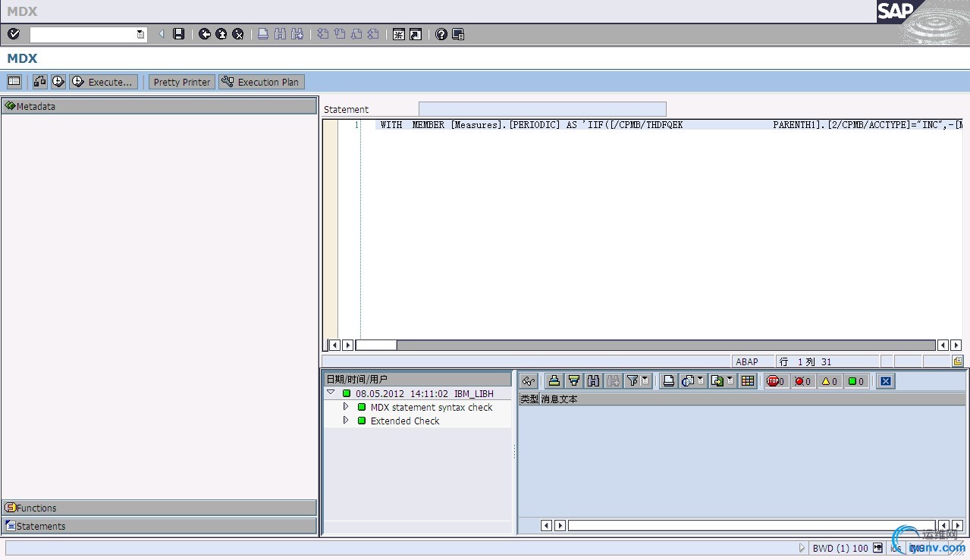Click the green Back arrow icon
970x560 pixels.
(205, 34)
